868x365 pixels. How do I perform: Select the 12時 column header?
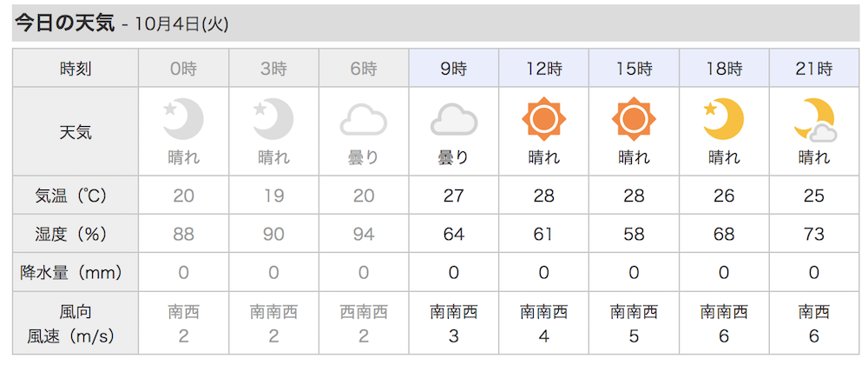(x=544, y=69)
